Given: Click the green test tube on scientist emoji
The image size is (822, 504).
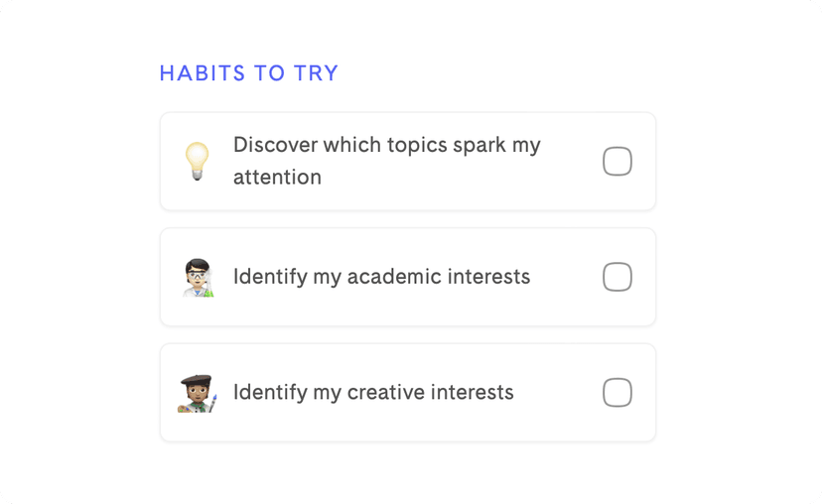Looking at the screenshot, I should coord(209,289).
